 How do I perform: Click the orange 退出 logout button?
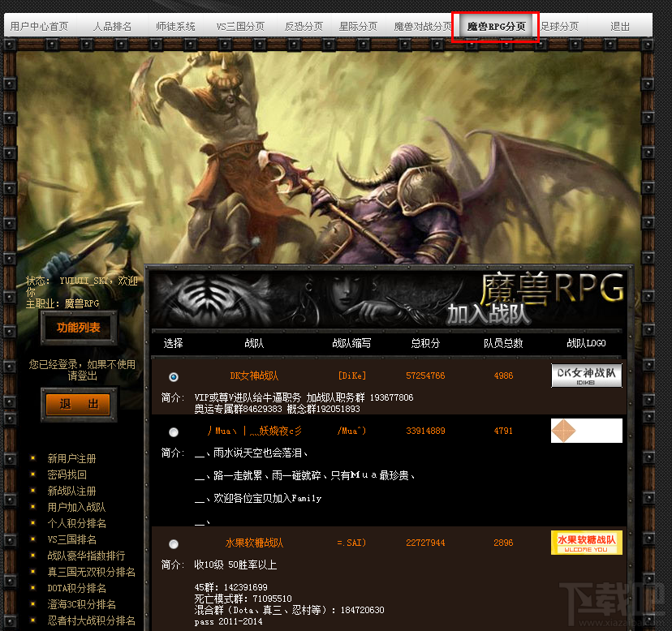pos(79,404)
